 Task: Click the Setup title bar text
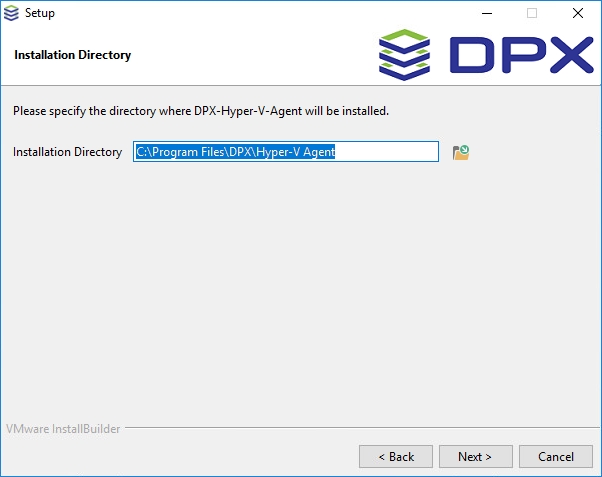40,13
